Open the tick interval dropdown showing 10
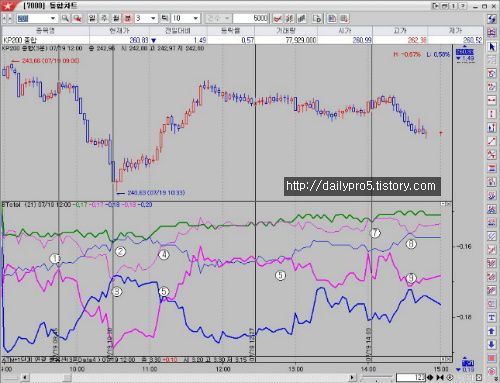The height and width of the screenshot is (383, 500). click(196, 18)
